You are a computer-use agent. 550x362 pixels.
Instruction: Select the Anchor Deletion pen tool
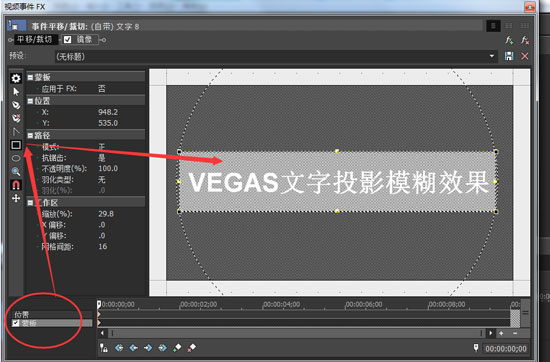(x=16, y=118)
